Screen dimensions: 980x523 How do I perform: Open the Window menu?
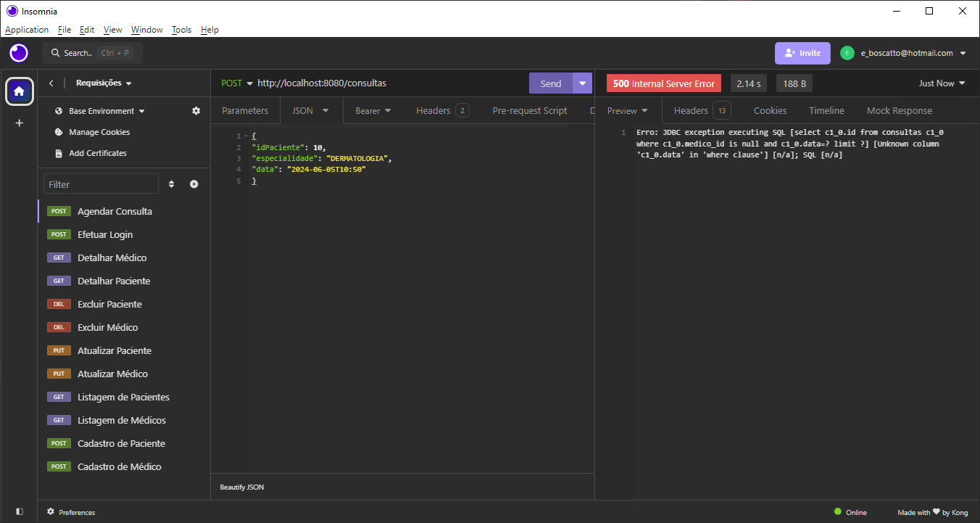tap(147, 30)
